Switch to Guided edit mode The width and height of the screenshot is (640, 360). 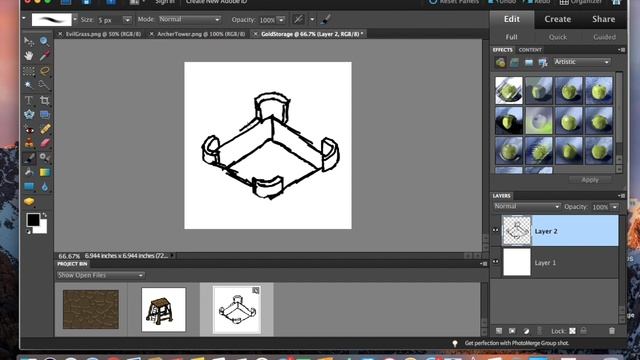point(604,37)
